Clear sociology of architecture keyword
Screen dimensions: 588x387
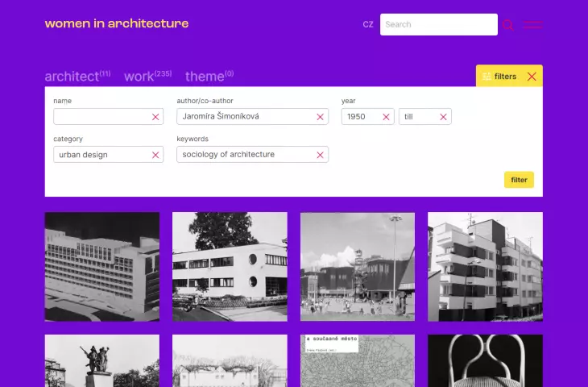[x=320, y=155]
